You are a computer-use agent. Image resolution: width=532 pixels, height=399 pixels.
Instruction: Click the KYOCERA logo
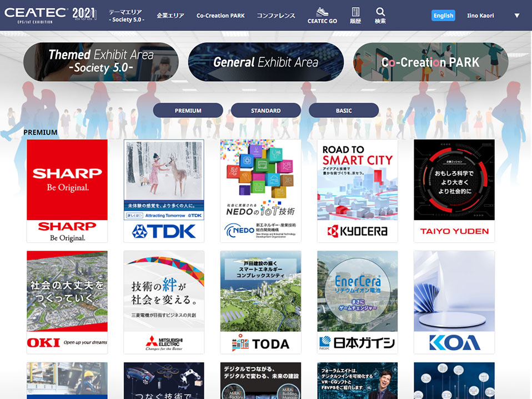coord(357,231)
